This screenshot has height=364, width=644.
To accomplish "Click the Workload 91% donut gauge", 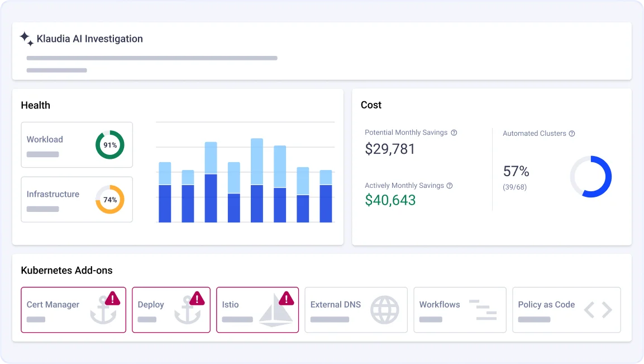I will click(109, 145).
